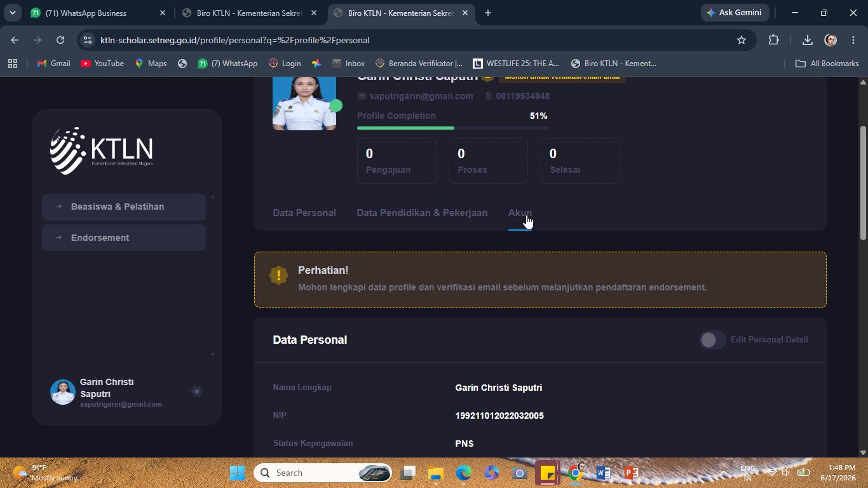Launch Microsoft Edge from the taskbar
Image resolution: width=868 pixels, height=488 pixels.
[x=464, y=473]
